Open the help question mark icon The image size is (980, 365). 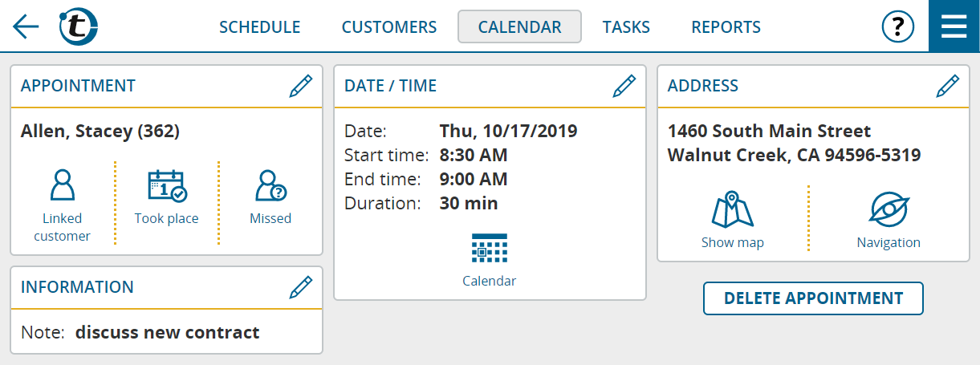click(898, 26)
